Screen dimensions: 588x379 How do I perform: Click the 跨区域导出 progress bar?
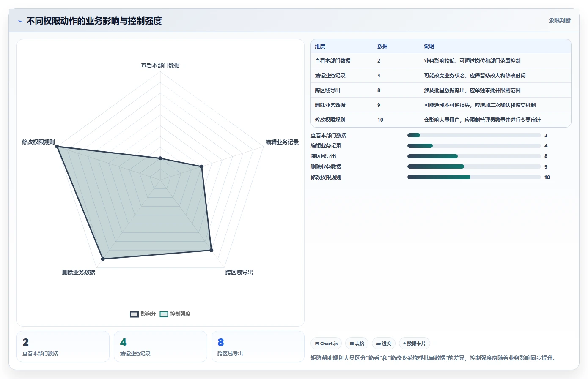point(474,156)
